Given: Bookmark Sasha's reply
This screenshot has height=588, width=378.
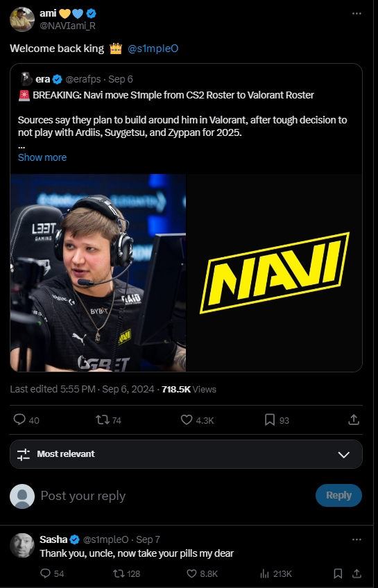Looking at the screenshot, I should [338, 573].
